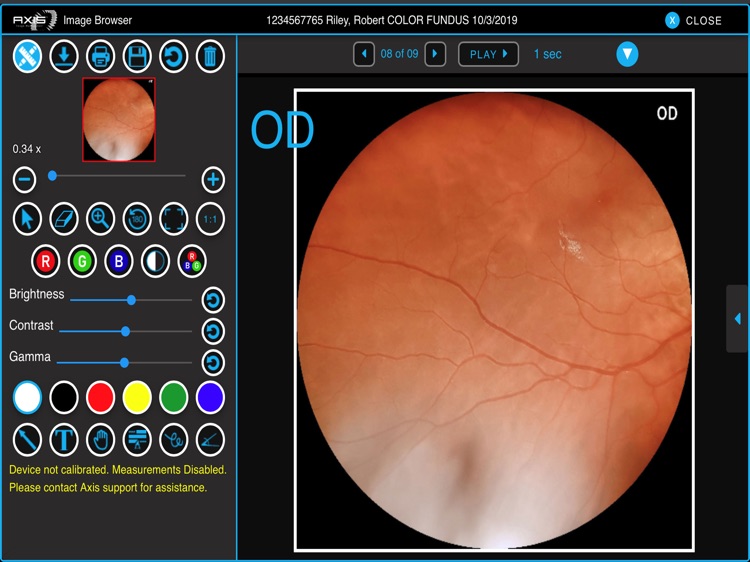
Task: Select the angle measurement tool
Action: tap(210, 440)
